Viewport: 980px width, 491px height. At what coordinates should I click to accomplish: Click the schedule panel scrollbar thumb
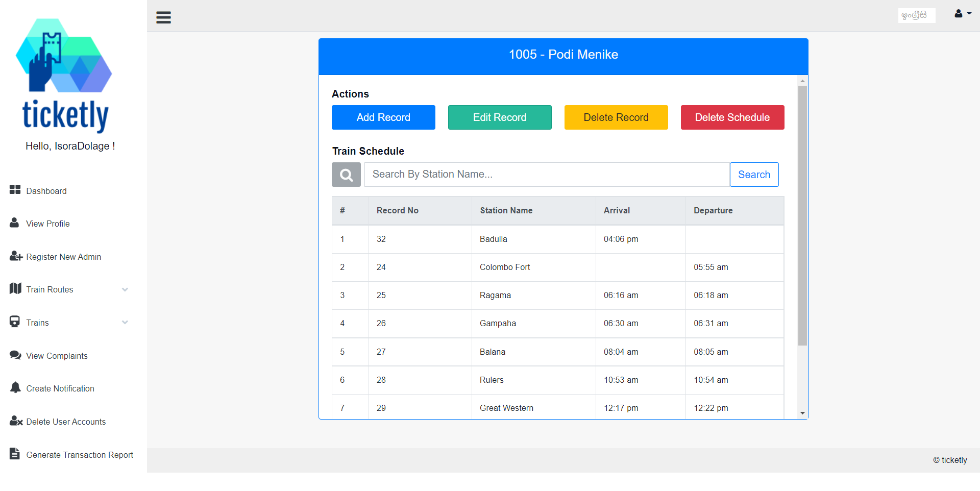point(802,215)
